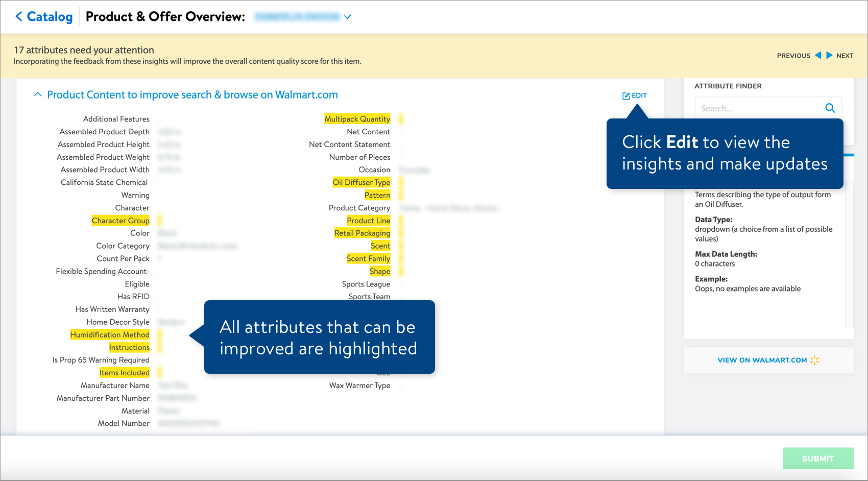Click the Assembled Product Depth label
868x481 pixels.
coord(105,132)
